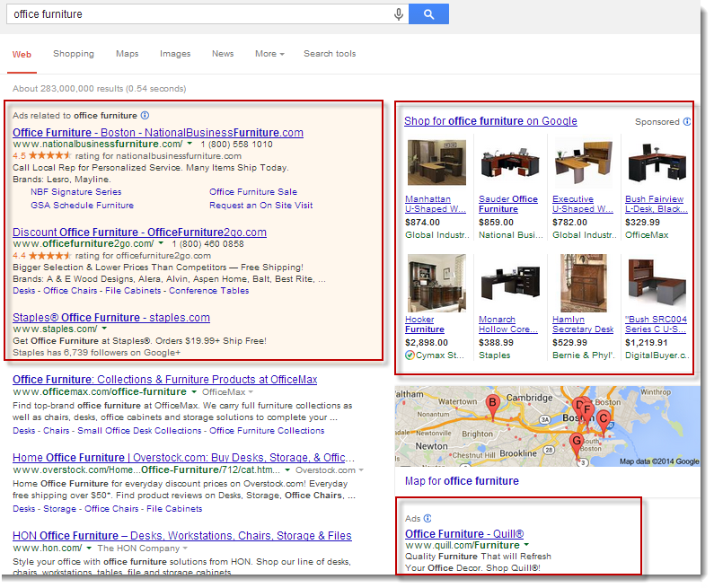The height and width of the screenshot is (588, 714).
Task: Expand dropdown arrow beside www.staples.com URL
Action: [x=104, y=329]
